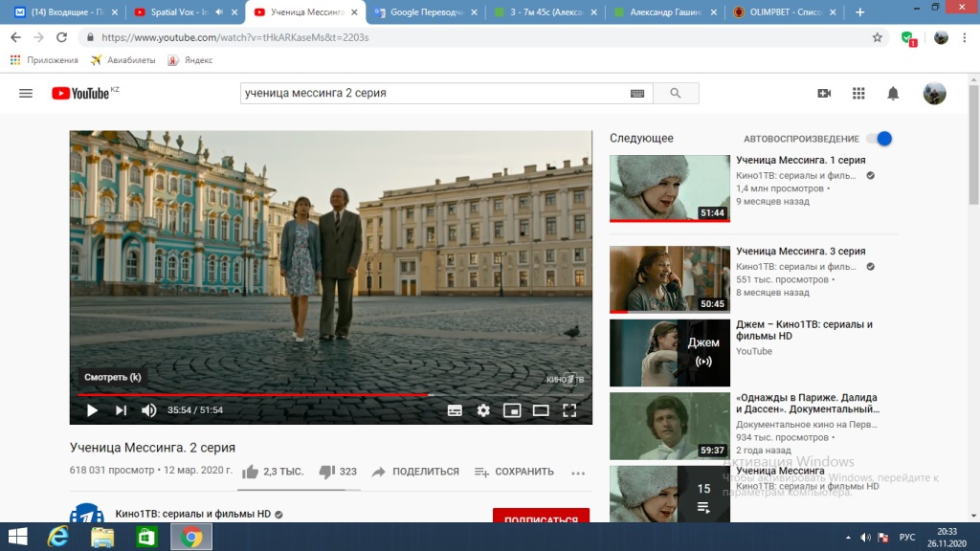Open File Explorer from taskbar
The height and width of the screenshot is (551, 980).
pos(101,537)
